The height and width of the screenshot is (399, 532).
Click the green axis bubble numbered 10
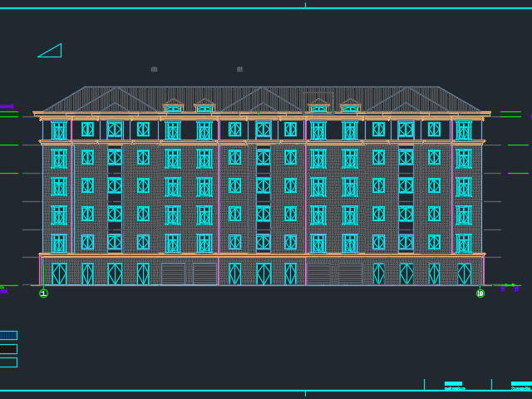click(x=480, y=293)
